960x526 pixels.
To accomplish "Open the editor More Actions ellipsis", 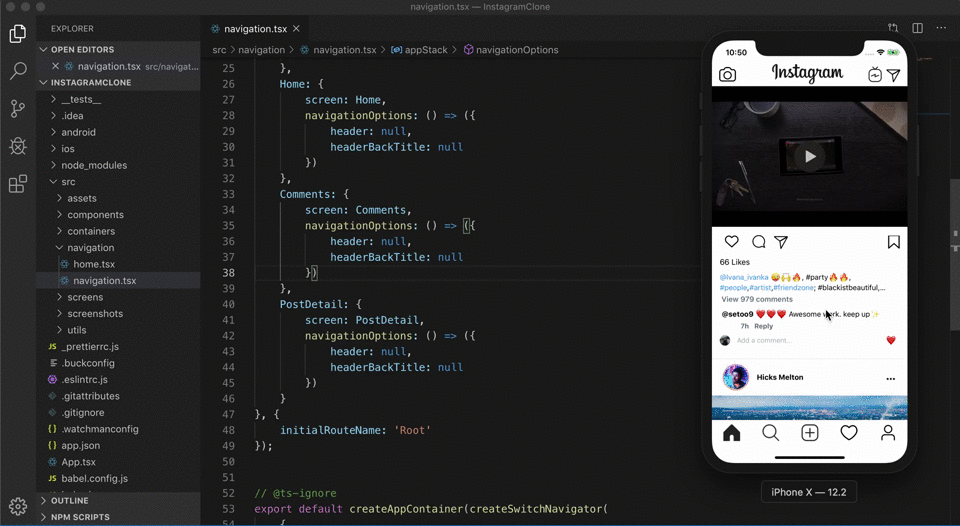I will tap(941, 28).
